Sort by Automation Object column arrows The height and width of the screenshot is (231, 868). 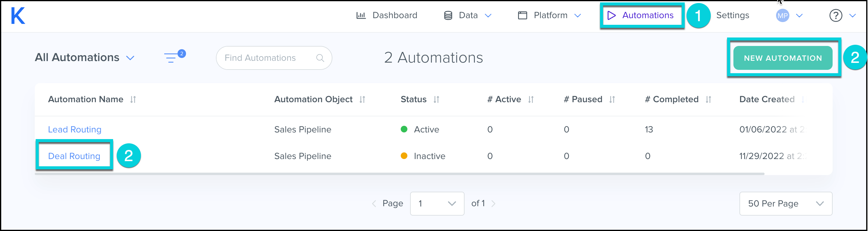point(362,99)
